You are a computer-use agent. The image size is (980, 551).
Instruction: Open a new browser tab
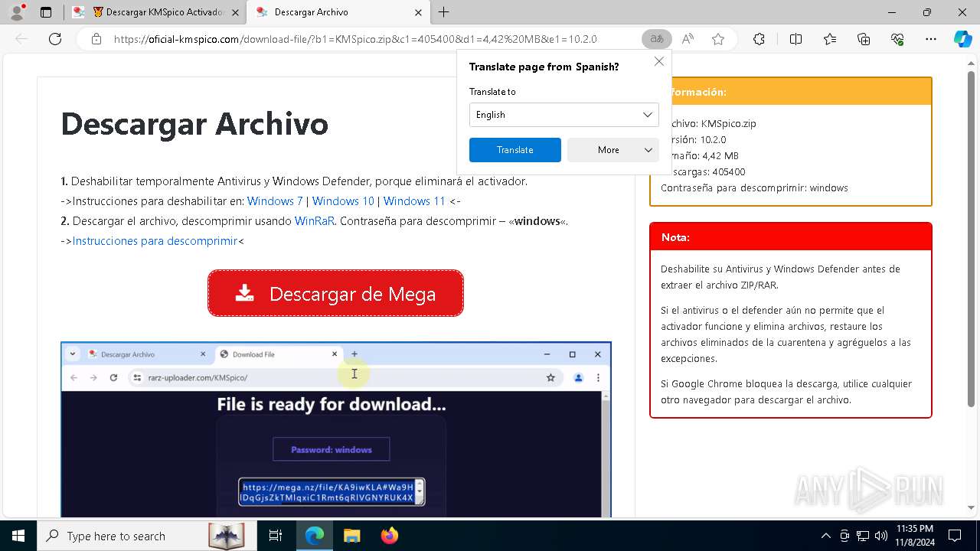pos(444,12)
